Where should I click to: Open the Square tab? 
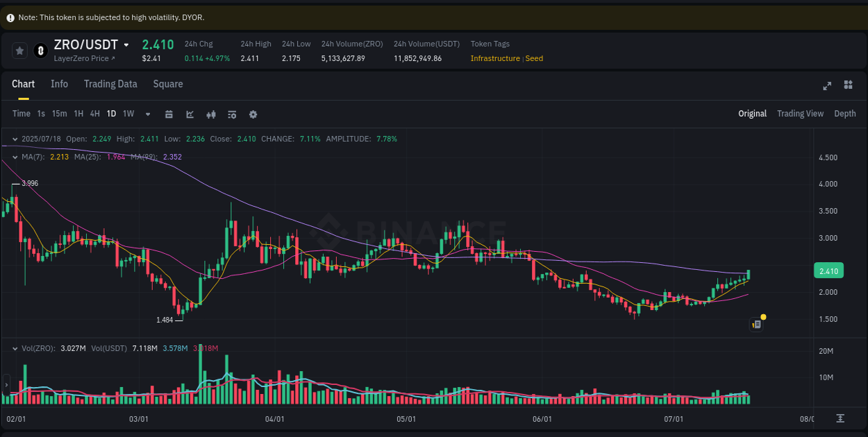pyautogui.click(x=167, y=84)
